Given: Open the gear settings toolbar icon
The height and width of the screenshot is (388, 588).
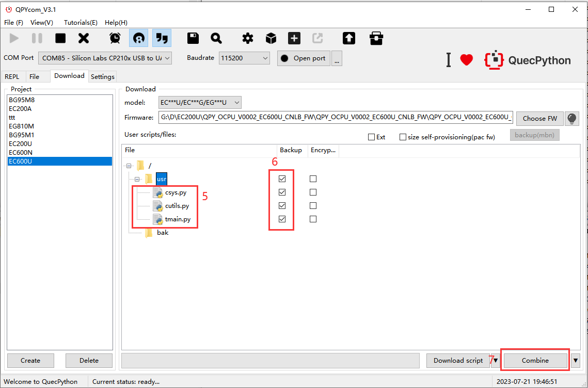Looking at the screenshot, I should [x=248, y=38].
